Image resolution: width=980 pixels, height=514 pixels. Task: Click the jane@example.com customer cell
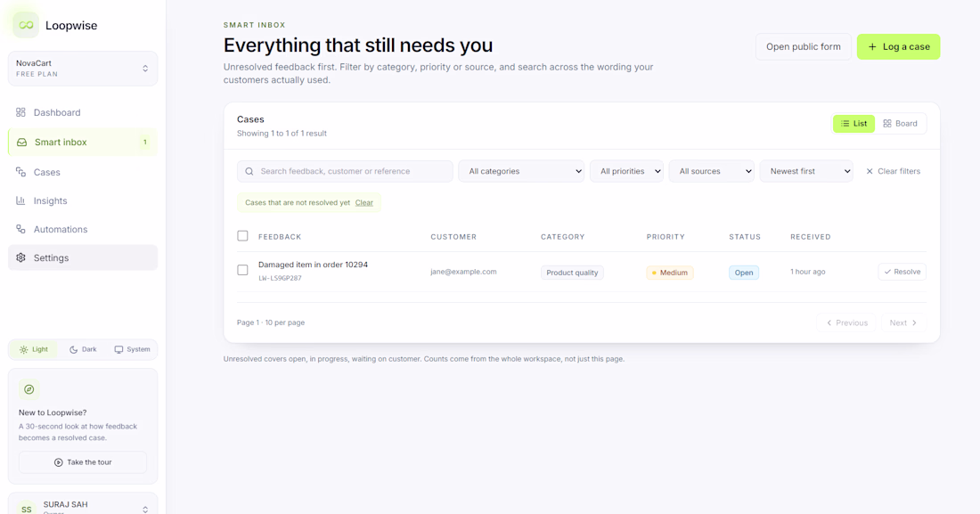pyautogui.click(x=463, y=272)
